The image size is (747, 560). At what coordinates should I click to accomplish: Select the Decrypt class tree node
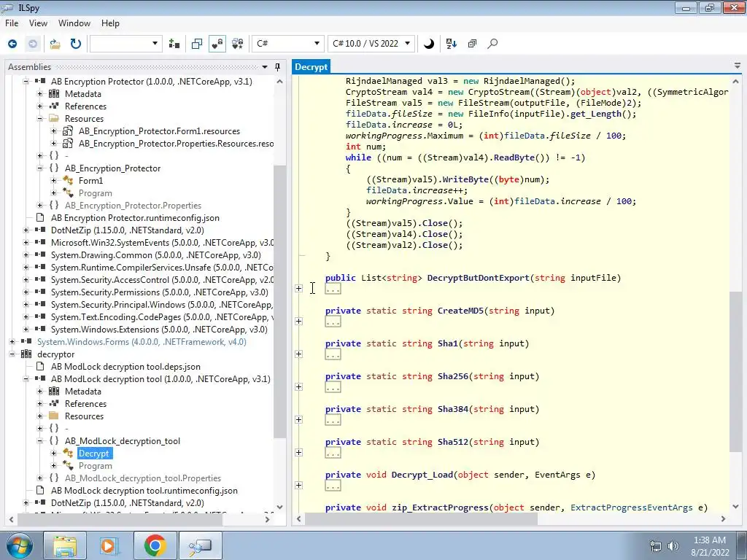pos(94,454)
